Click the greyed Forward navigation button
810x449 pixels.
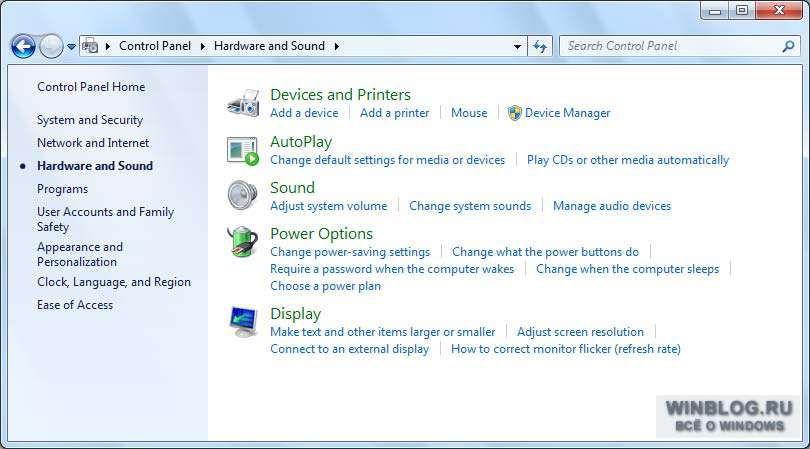click(51, 47)
